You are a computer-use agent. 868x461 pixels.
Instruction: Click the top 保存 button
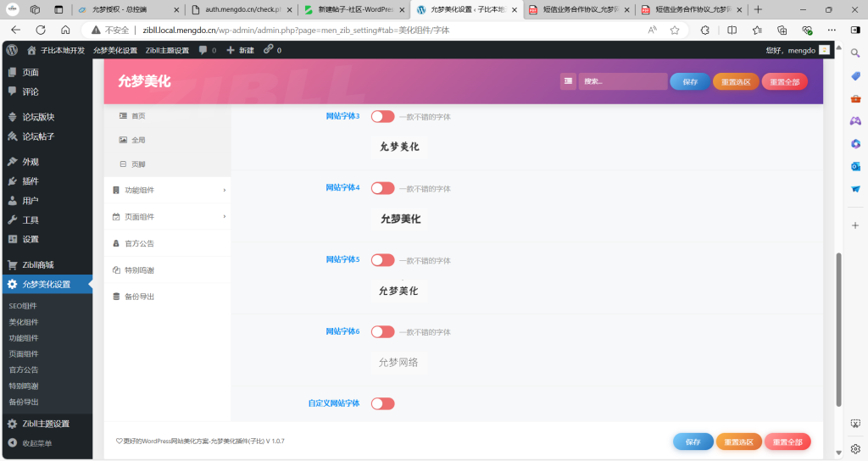(x=689, y=81)
